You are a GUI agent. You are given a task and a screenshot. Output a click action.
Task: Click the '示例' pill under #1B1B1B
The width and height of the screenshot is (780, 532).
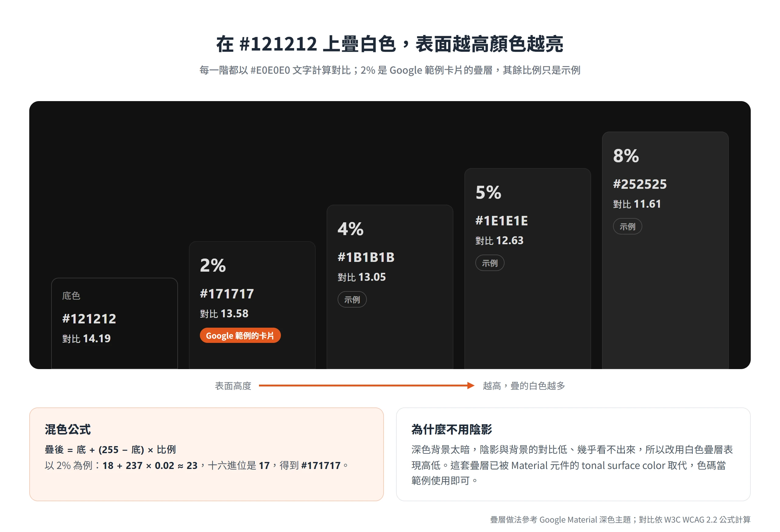pyautogui.click(x=352, y=299)
